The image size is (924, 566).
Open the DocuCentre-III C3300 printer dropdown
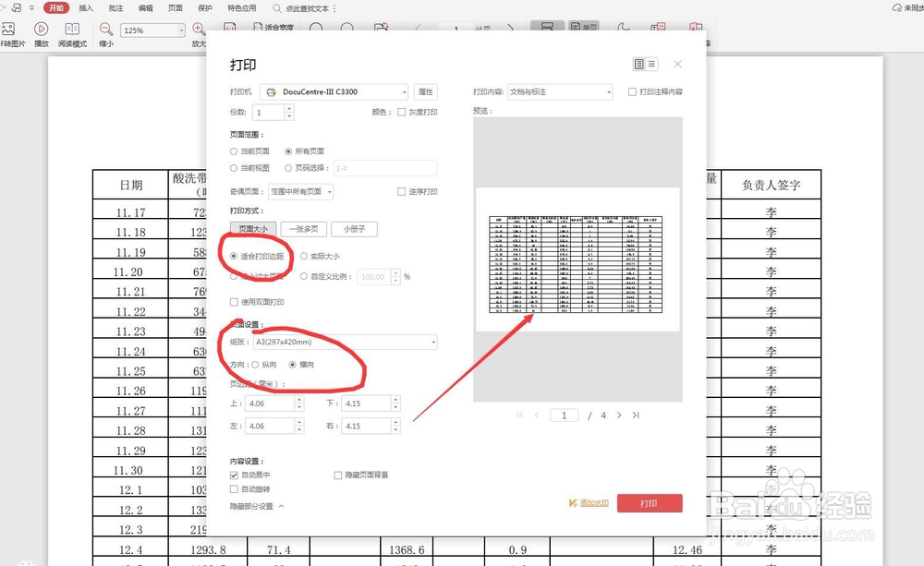coord(405,91)
